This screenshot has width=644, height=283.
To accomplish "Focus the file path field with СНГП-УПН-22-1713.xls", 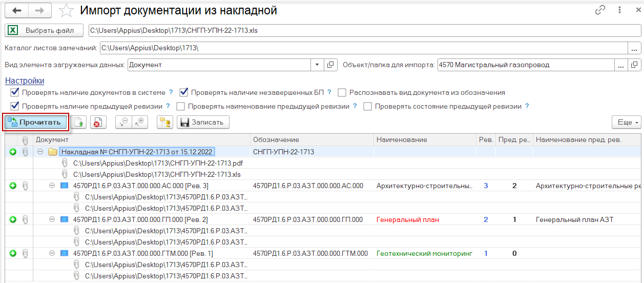I will tap(365, 30).
